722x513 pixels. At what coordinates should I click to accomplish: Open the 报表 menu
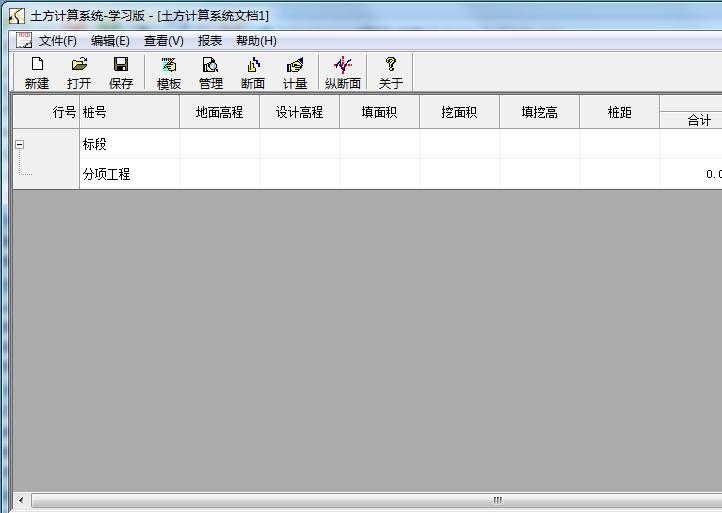click(x=210, y=41)
